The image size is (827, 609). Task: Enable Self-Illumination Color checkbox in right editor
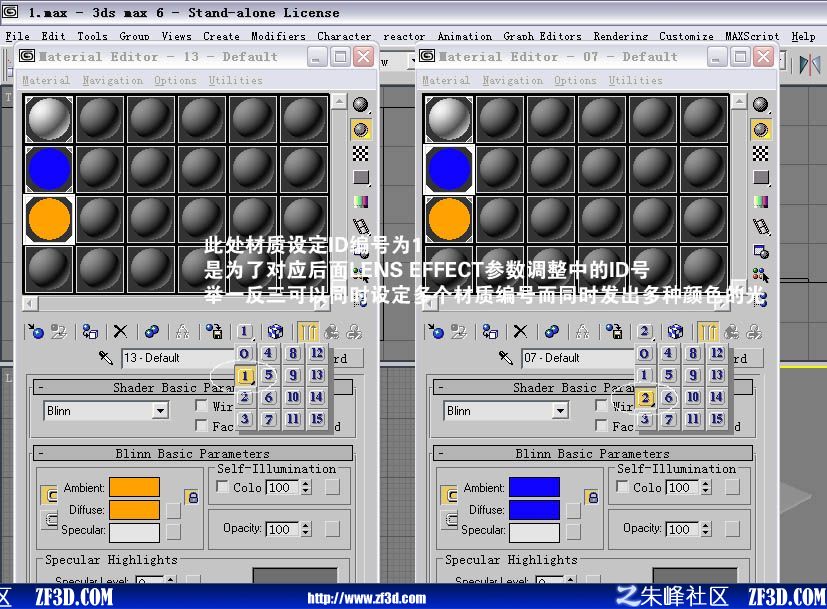622,486
